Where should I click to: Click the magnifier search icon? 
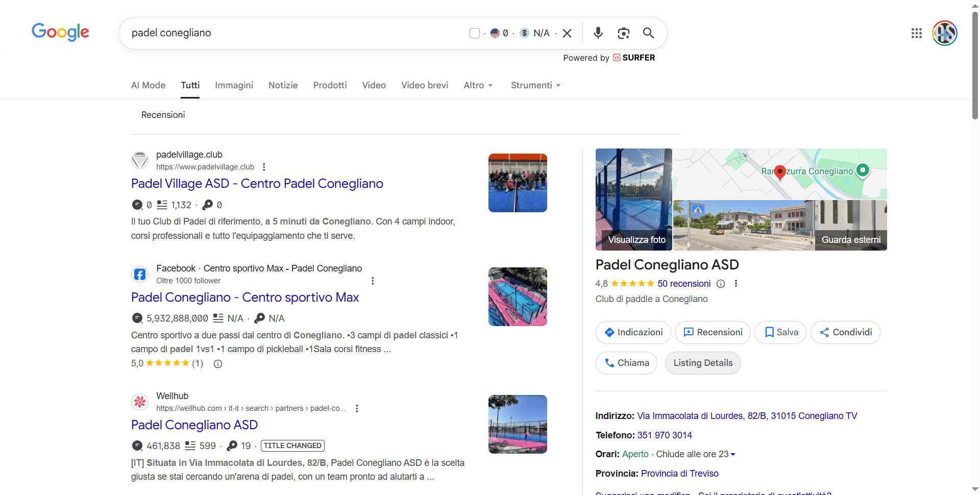[x=648, y=33]
